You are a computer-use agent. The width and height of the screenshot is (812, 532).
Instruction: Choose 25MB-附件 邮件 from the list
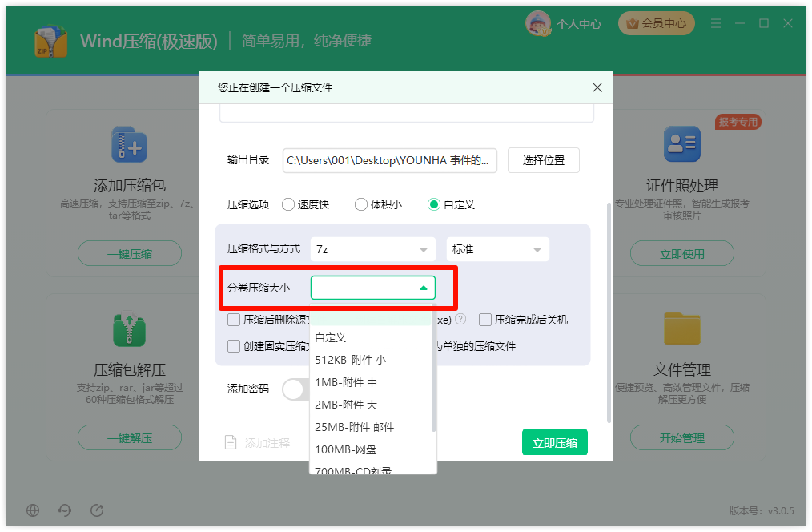point(371,427)
